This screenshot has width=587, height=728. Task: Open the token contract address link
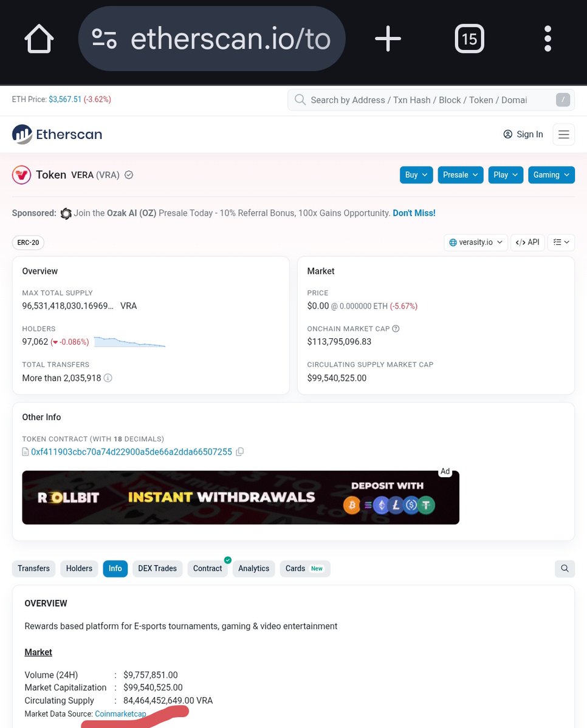pos(131,452)
